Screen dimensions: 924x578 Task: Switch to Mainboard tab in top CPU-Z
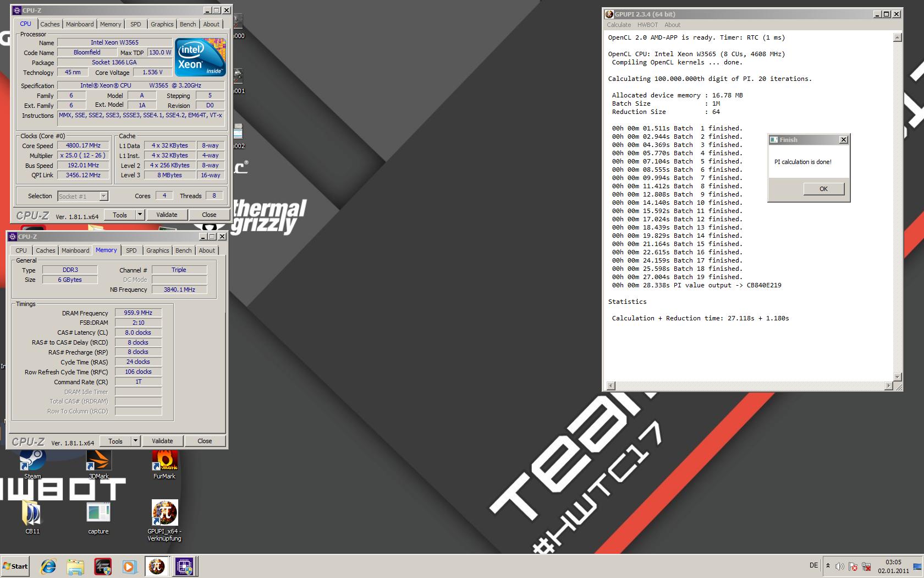coord(80,24)
